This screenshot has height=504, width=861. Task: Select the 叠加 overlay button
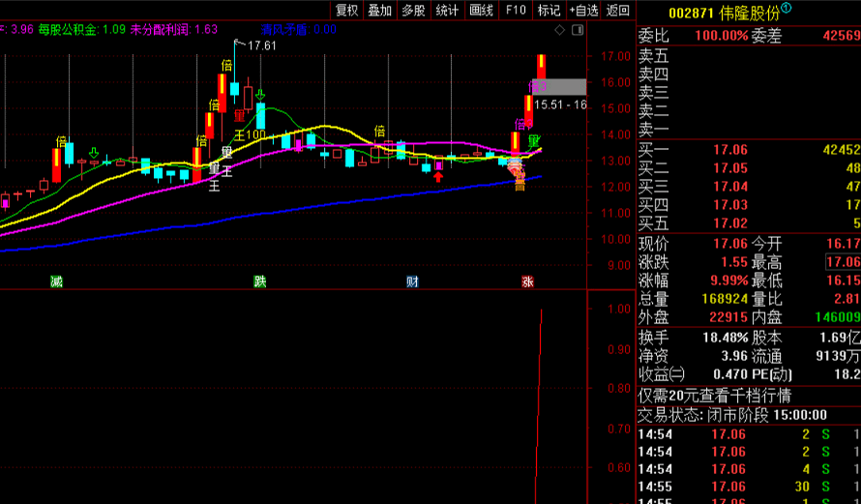point(380,10)
